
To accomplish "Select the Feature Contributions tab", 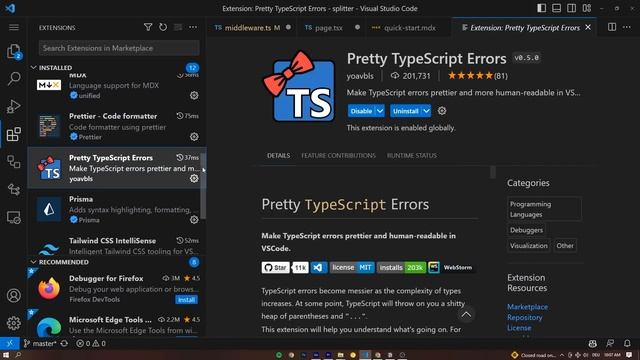I will click(338, 156).
